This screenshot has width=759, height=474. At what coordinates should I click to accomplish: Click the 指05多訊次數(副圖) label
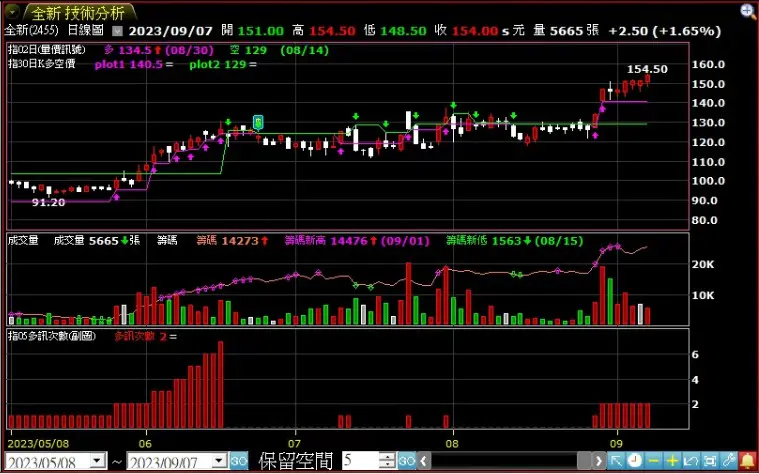(51, 336)
